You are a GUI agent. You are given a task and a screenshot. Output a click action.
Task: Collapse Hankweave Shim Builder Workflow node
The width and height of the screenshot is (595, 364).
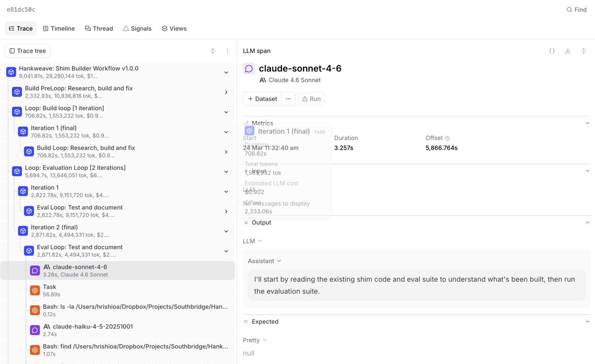tap(226, 72)
